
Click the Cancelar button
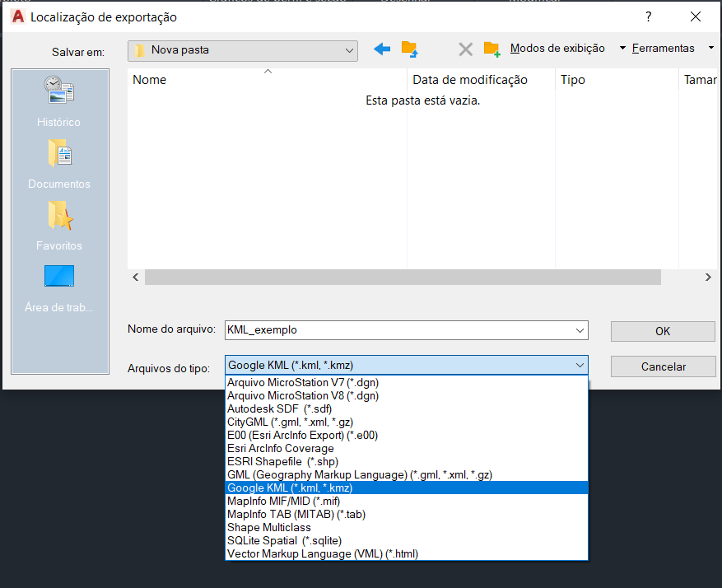[x=663, y=367]
